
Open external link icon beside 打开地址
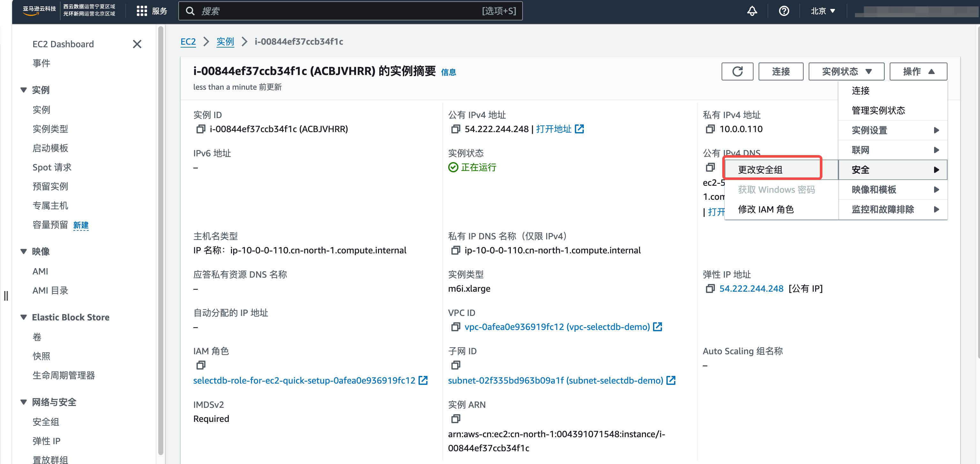pos(579,129)
